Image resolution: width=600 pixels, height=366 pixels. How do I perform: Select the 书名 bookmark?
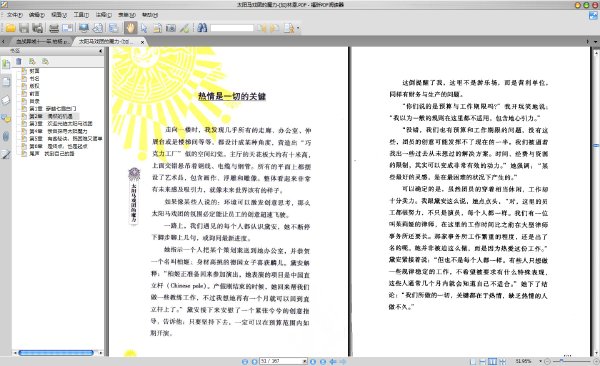34,78
